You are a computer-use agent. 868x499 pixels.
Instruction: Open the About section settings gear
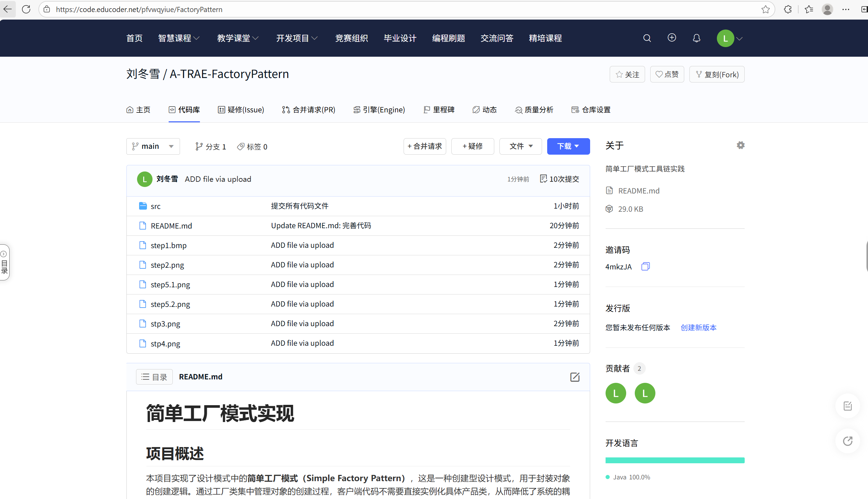coord(740,145)
